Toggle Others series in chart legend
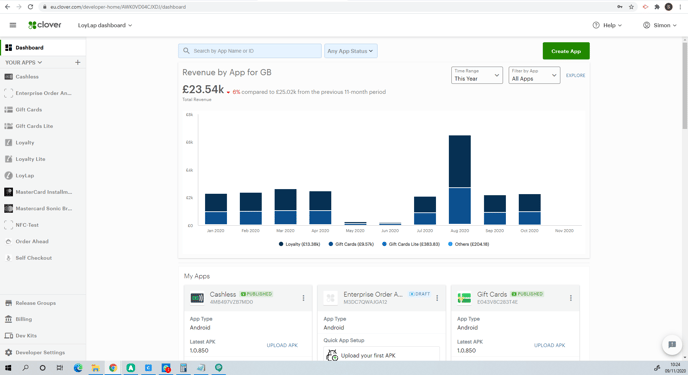 (x=468, y=244)
